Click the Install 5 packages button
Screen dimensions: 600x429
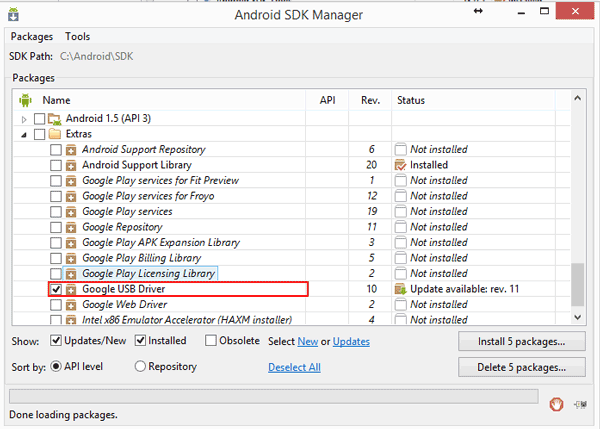(x=522, y=341)
